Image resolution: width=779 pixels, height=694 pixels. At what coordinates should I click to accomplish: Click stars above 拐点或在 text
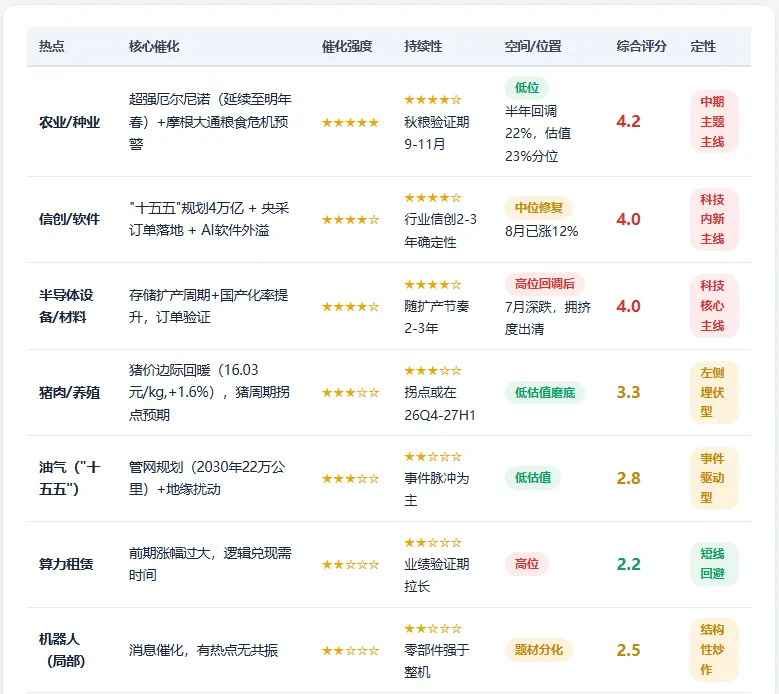[433, 371]
